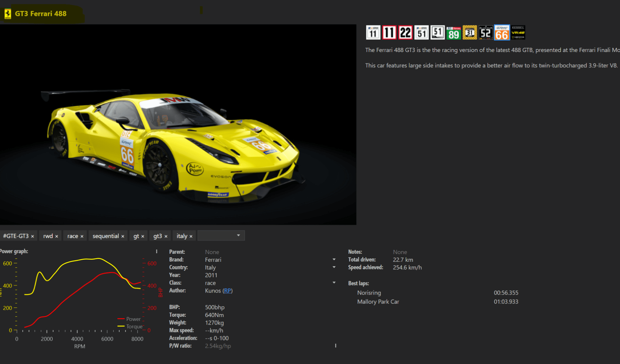Remove the rwd tag
This screenshot has height=364, width=620.
click(x=57, y=236)
